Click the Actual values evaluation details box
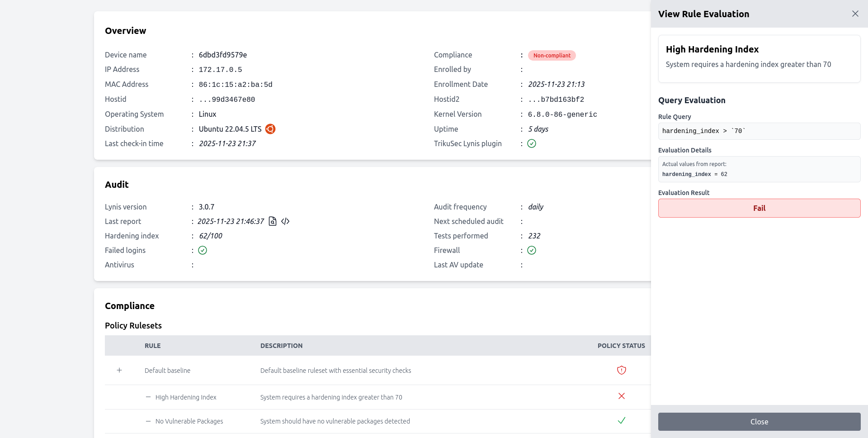This screenshot has width=868, height=438. [759, 169]
